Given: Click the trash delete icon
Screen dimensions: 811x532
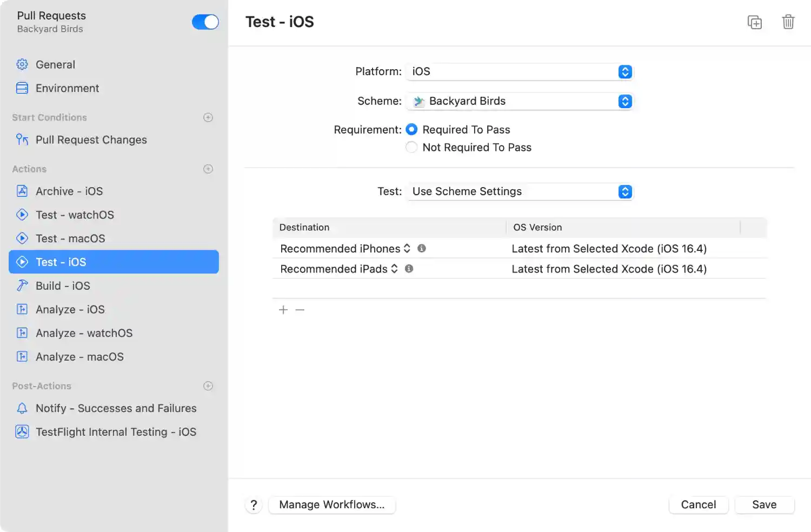Looking at the screenshot, I should click(x=788, y=22).
